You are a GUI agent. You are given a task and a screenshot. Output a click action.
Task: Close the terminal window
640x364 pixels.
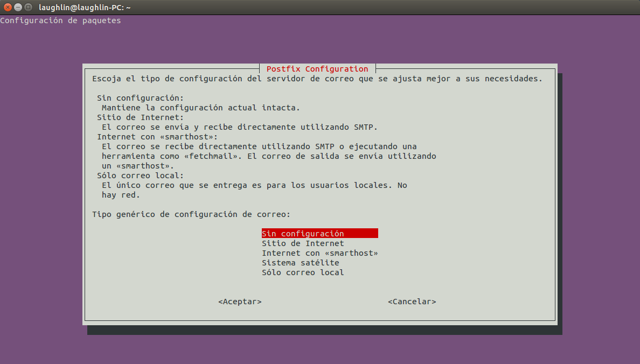(8, 7)
